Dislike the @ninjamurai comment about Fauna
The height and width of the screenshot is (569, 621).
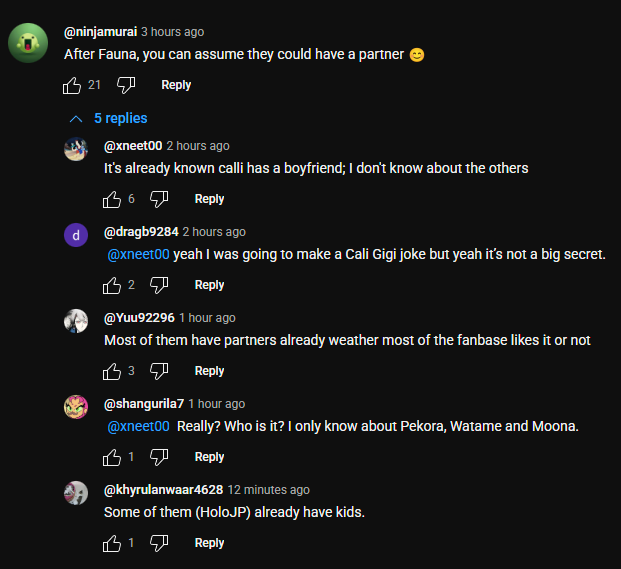coord(126,85)
